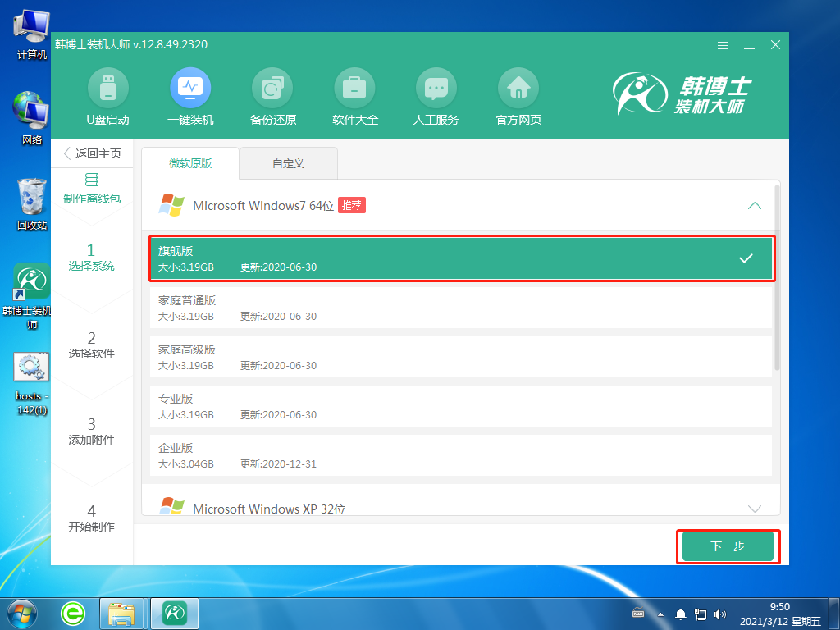
Task: Collapse the Microsoft Windows7 64位 section
Action: pyautogui.click(x=755, y=205)
